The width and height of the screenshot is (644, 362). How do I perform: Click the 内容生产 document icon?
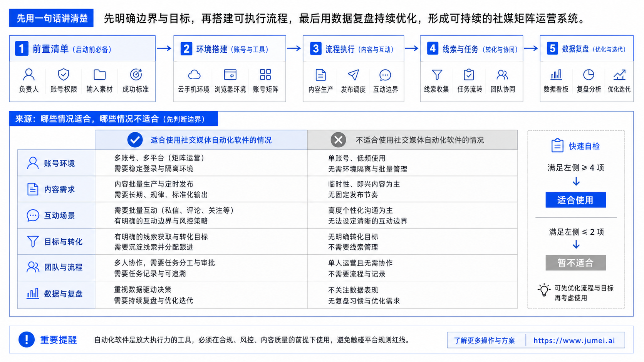click(320, 75)
